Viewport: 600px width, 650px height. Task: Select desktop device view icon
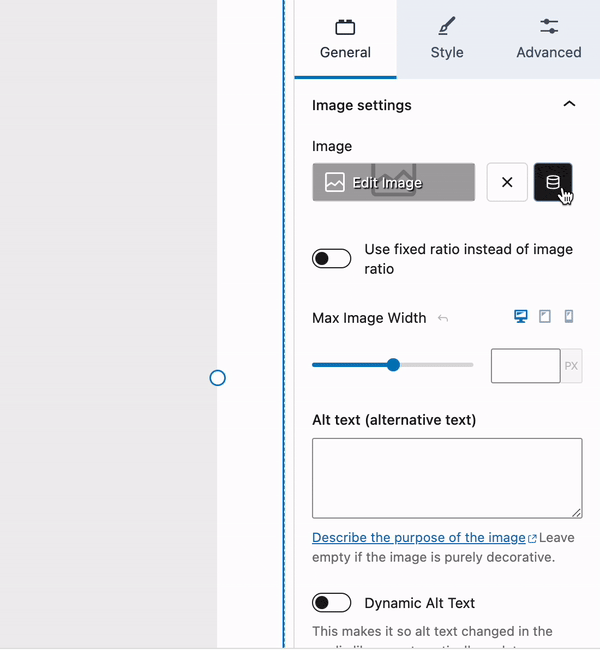click(521, 316)
